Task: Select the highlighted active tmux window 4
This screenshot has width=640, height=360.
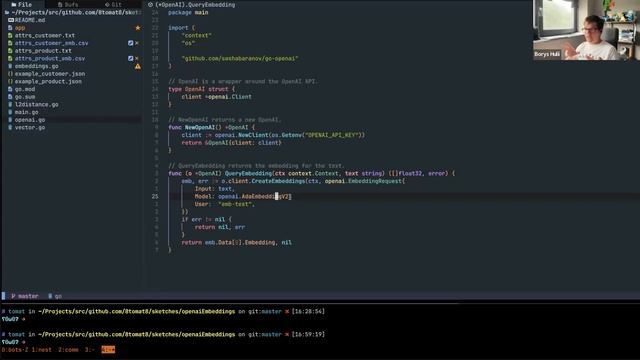Action: tap(108, 350)
